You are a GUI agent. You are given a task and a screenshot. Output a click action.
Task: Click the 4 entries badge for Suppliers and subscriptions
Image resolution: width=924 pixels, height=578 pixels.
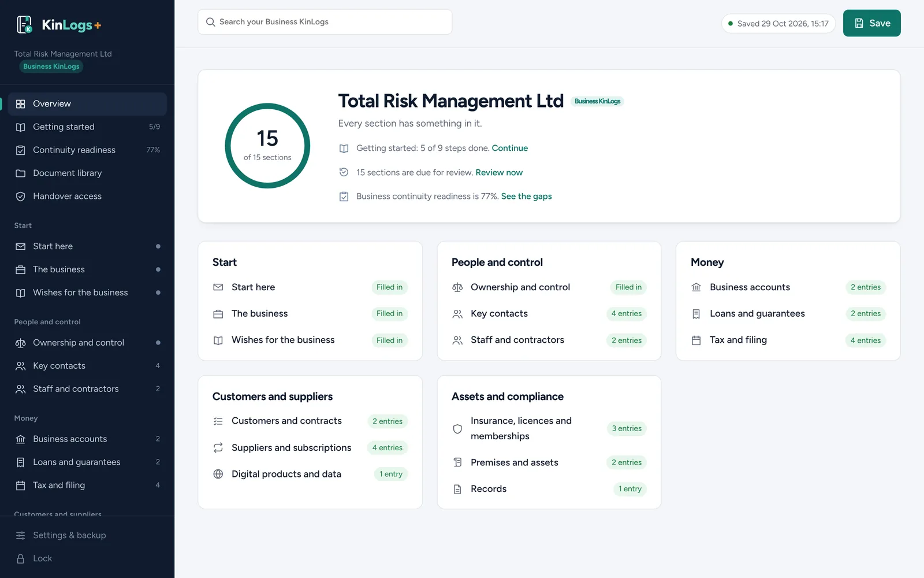[388, 448]
